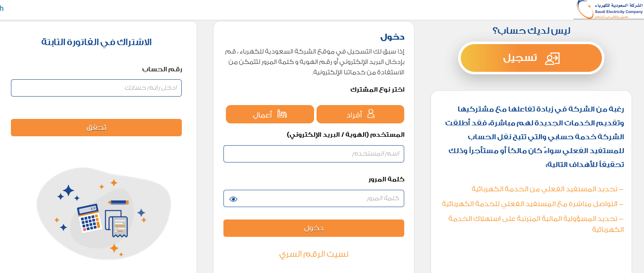Click the تسجيل register button
Image resolution: width=644 pixels, height=273 pixels.
531,58
